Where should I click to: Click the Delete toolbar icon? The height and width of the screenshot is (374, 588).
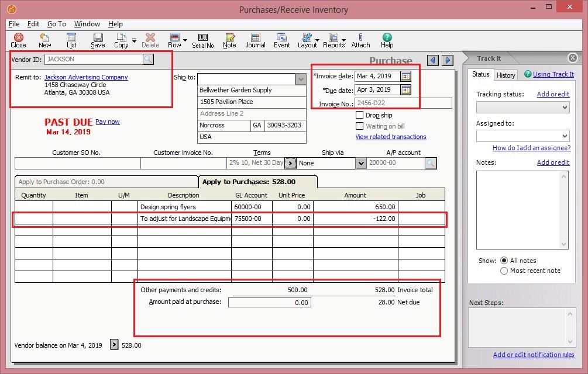pos(150,40)
